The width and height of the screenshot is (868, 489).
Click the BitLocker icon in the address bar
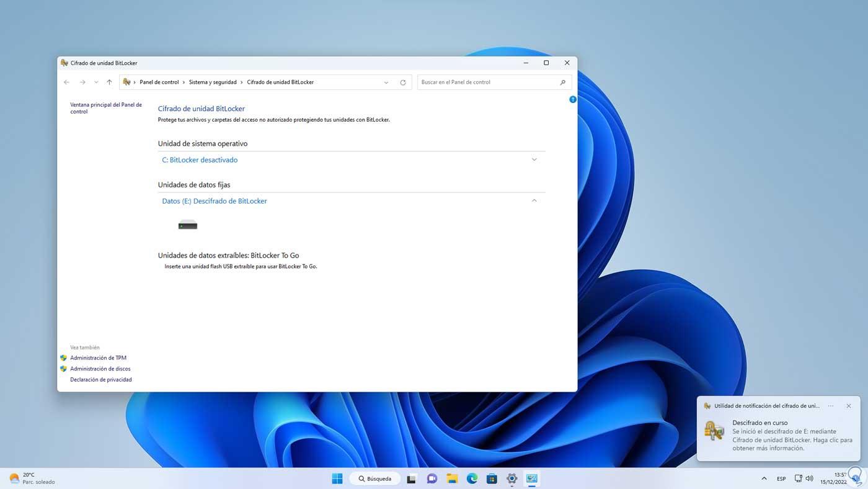click(x=126, y=82)
